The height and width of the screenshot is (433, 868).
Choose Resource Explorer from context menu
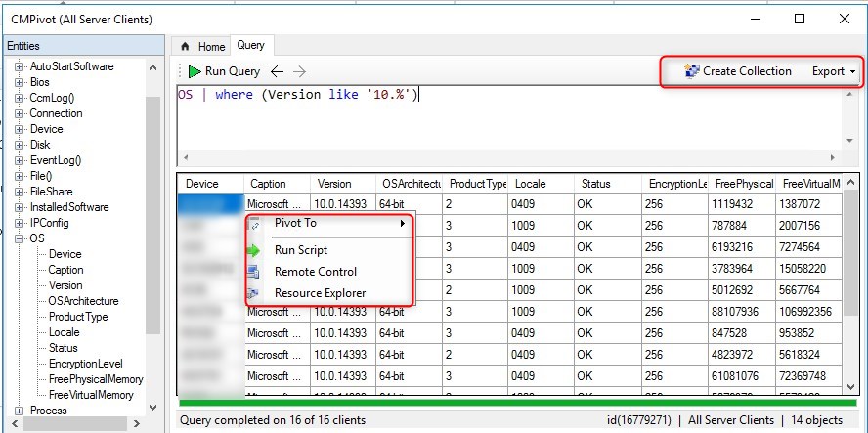(330, 293)
